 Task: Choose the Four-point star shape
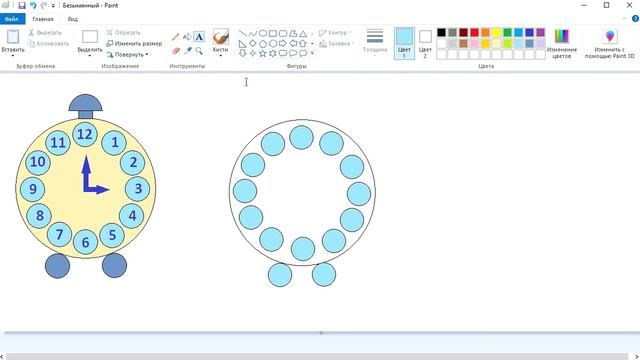point(253,53)
